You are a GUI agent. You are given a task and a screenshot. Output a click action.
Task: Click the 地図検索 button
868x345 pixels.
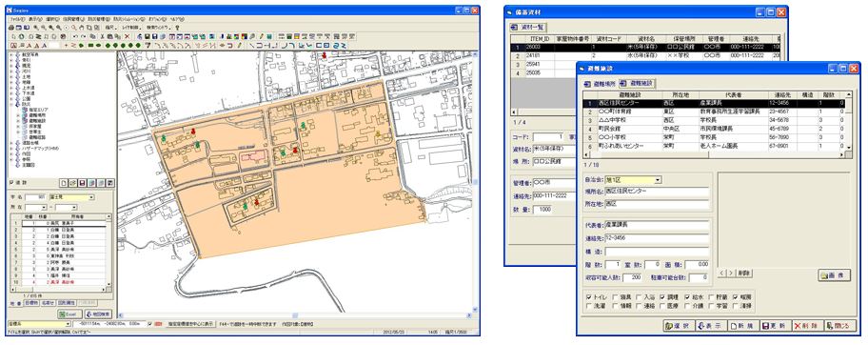[98, 314]
